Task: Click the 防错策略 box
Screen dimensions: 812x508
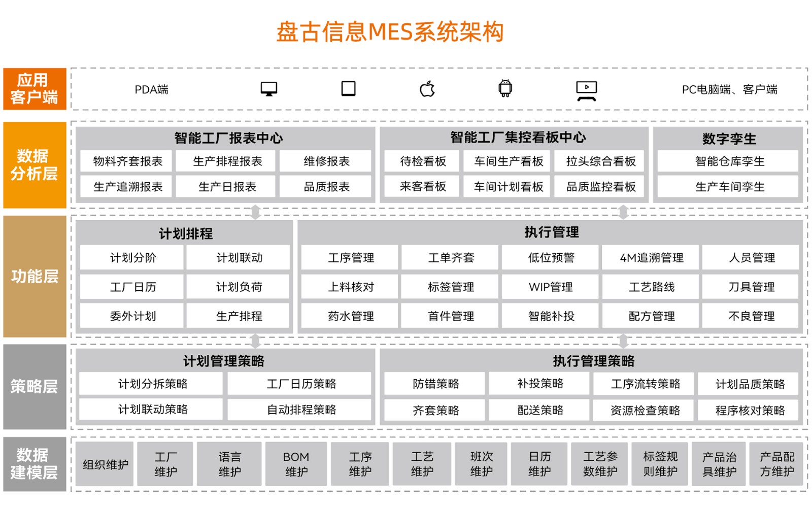Action: click(x=435, y=384)
